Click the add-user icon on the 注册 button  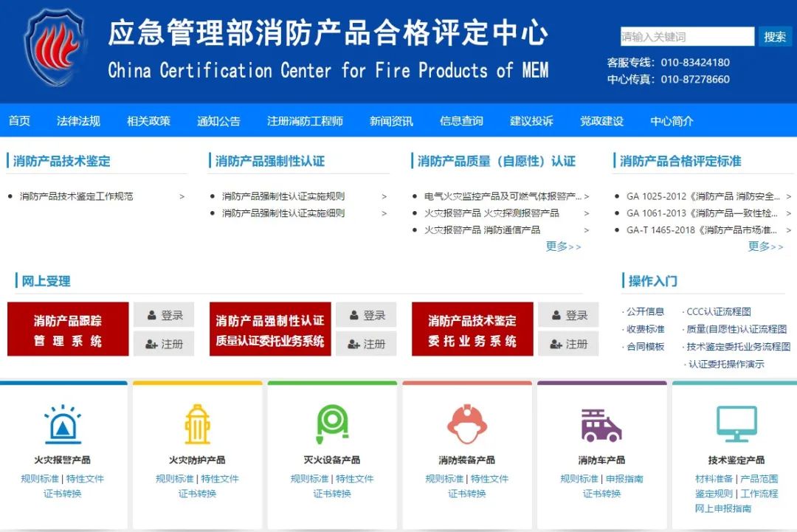[150, 343]
